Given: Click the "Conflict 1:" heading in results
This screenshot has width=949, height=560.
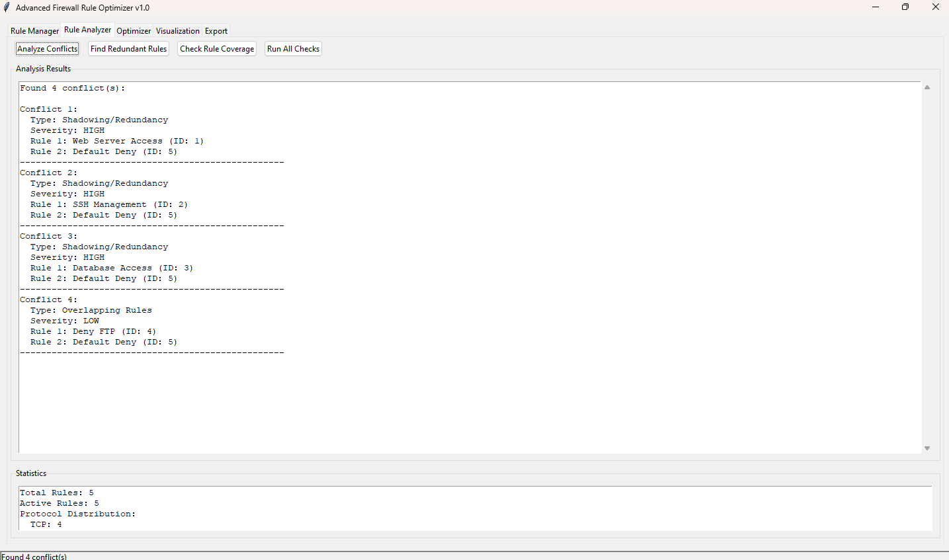Looking at the screenshot, I should 48,109.
